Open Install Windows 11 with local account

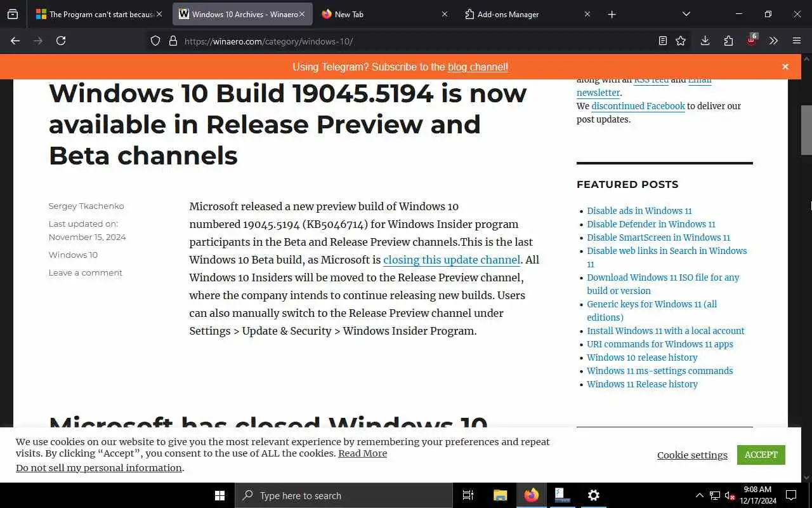[x=665, y=331]
